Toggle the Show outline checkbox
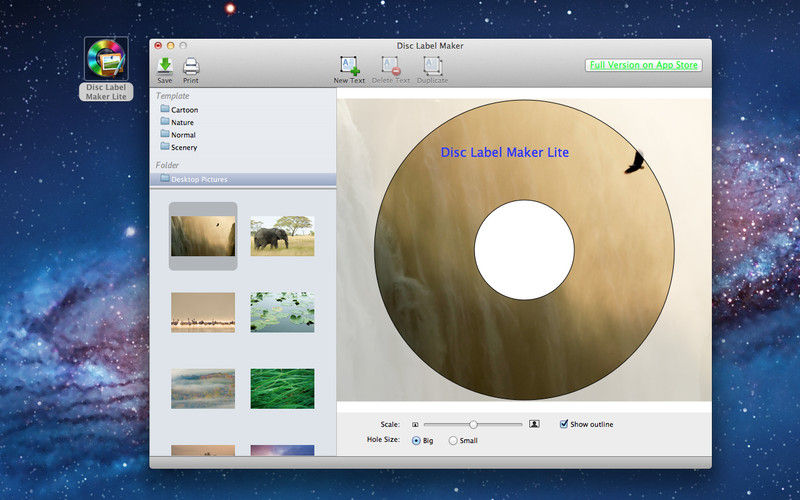 click(x=564, y=424)
